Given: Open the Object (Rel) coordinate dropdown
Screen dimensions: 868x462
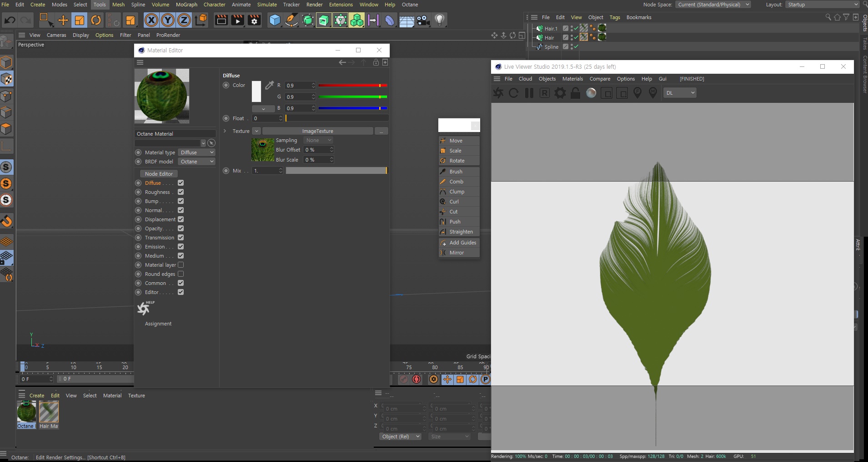Looking at the screenshot, I should coord(400,437).
